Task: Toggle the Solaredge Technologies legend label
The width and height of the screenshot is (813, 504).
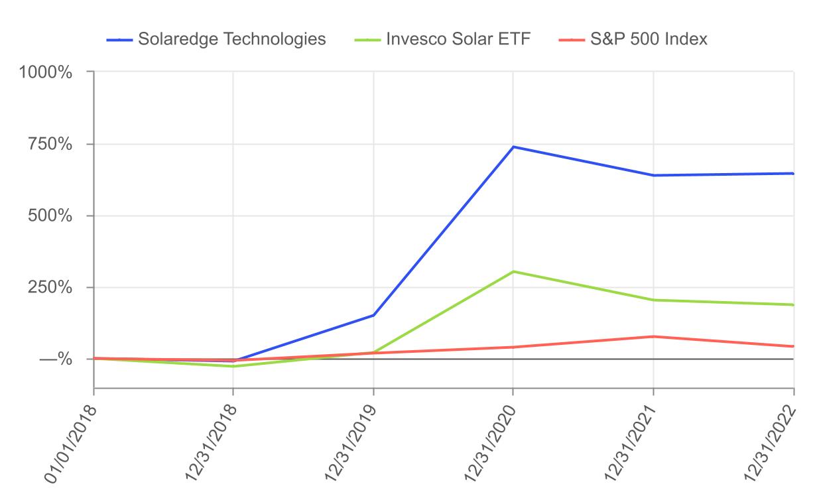Action: tap(231, 39)
